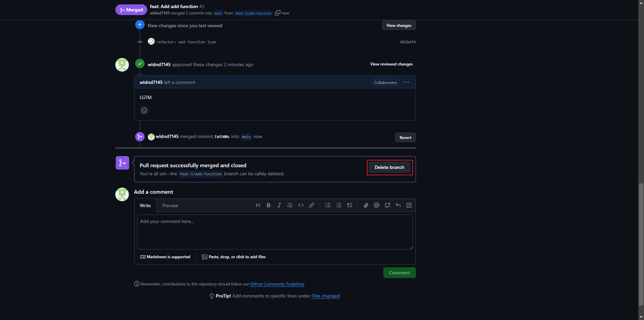The height and width of the screenshot is (320, 644).
Task: Click 'Paste, drop, or click to add files'
Action: click(234, 257)
